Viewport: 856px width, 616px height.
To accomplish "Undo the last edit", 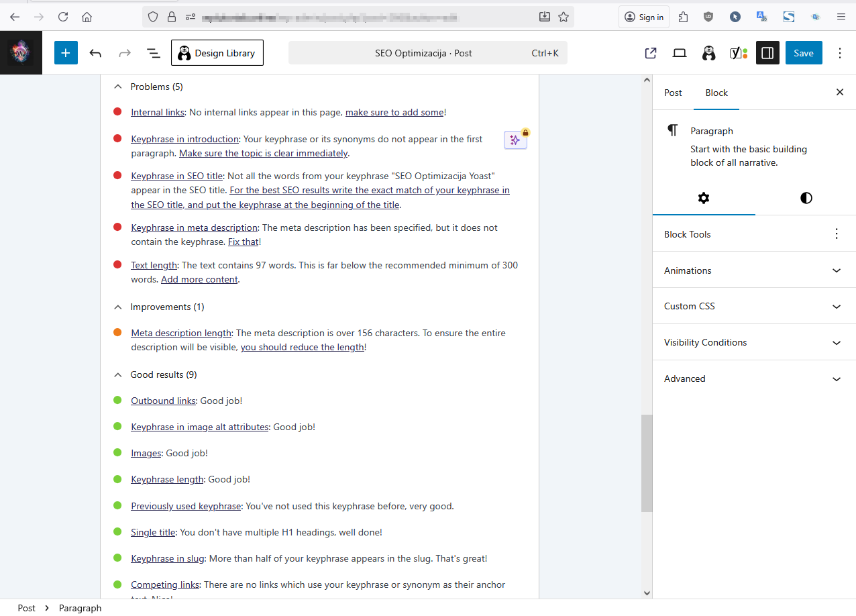I will (x=95, y=53).
